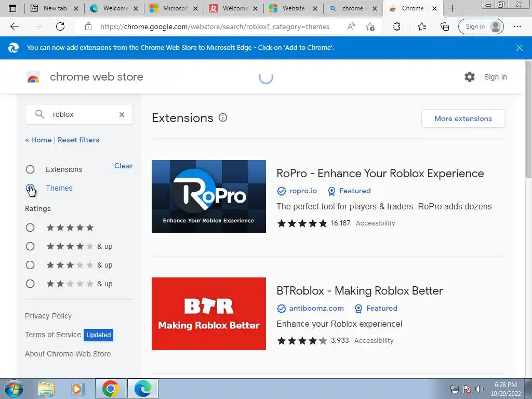Screen dimensions: 532x399
Task: Close the New tab tab
Action: pyautogui.click(x=76, y=9)
